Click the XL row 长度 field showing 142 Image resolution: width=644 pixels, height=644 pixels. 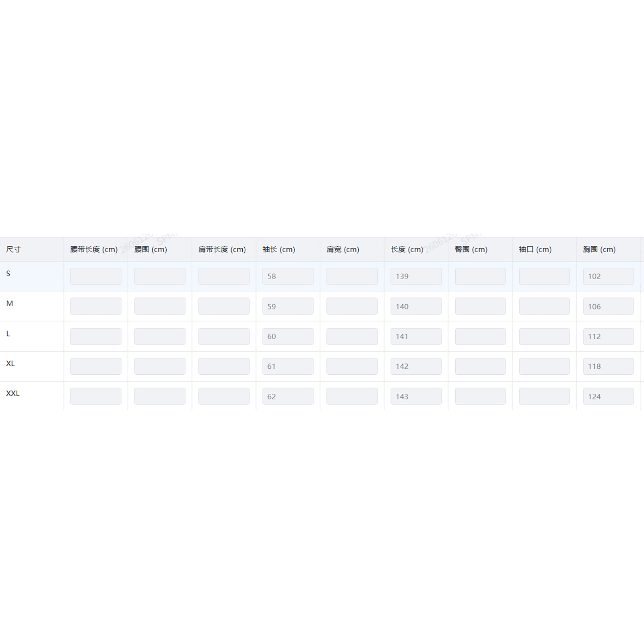coord(416,366)
